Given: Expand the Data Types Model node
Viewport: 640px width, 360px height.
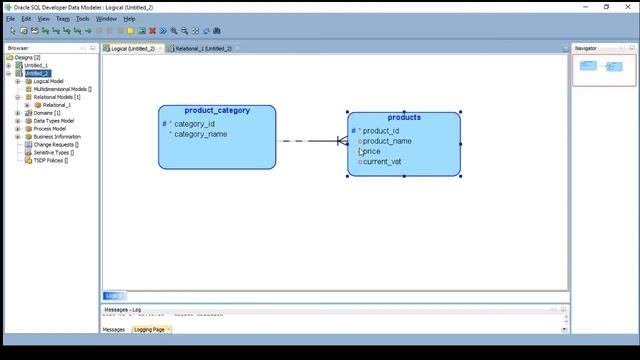Looking at the screenshot, I should [x=18, y=121].
